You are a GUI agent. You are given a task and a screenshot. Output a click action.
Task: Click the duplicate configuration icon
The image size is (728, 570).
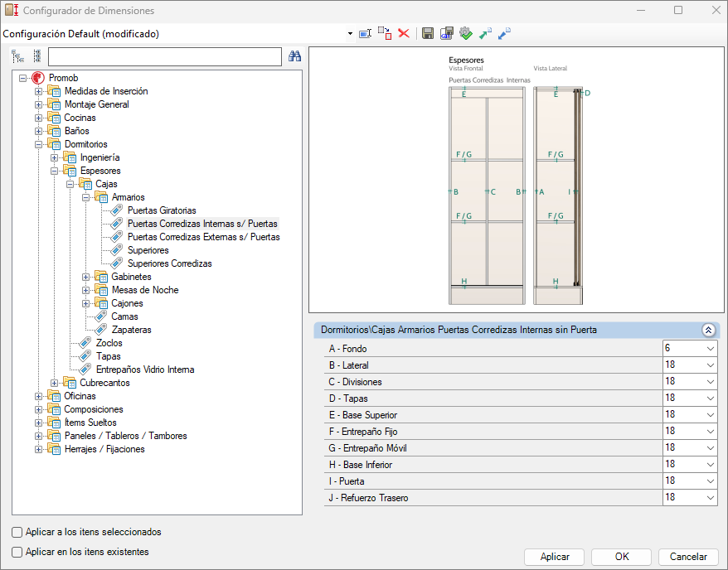coord(385,33)
